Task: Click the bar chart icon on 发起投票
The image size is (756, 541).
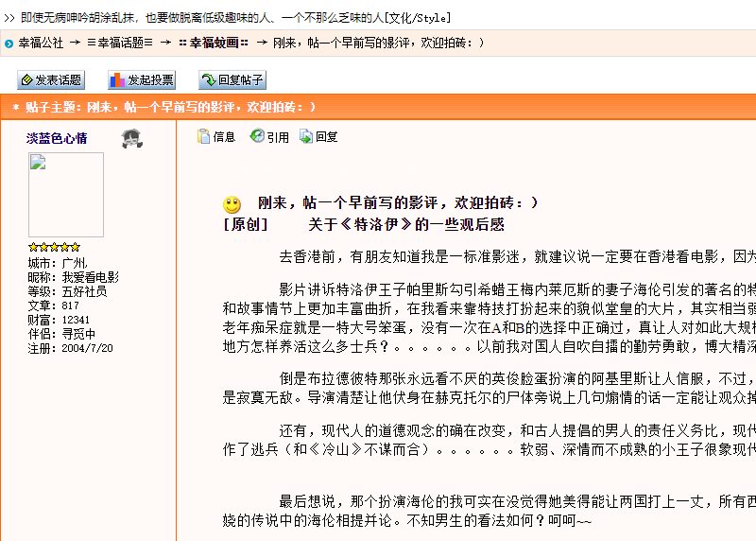Action: 117,80
